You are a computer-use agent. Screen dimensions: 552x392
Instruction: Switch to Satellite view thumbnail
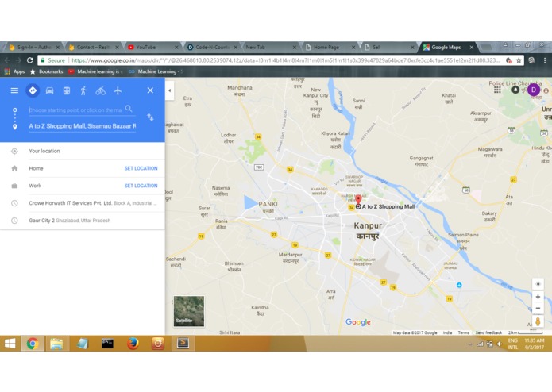pyautogui.click(x=189, y=311)
